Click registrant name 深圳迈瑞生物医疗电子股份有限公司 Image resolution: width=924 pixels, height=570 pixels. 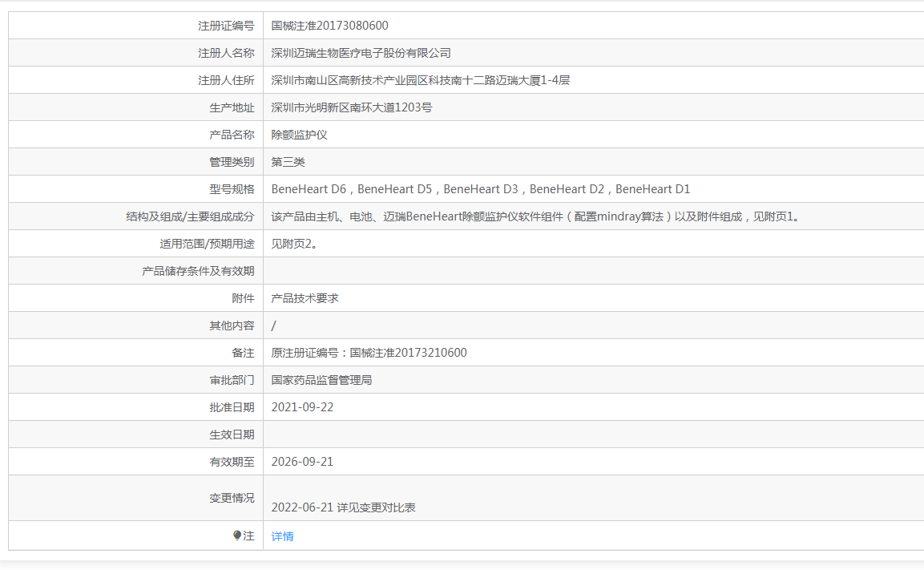pyautogui.click(x=361, y=53)
